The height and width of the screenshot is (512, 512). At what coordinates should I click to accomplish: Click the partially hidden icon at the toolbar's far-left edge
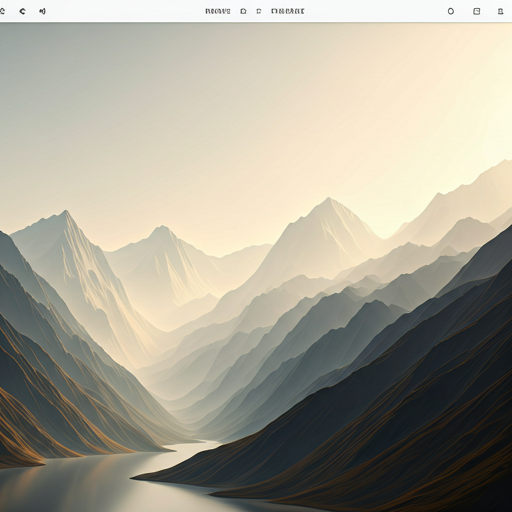click(x=2, y=11)
